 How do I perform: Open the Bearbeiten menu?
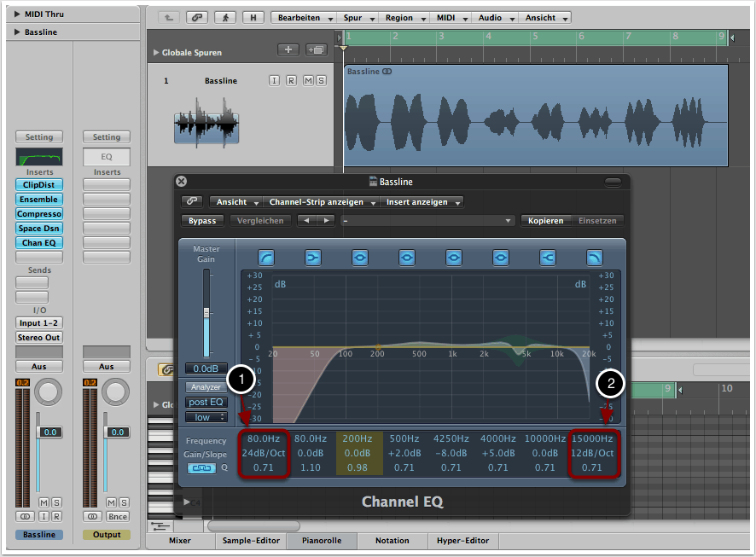[299, 17]
